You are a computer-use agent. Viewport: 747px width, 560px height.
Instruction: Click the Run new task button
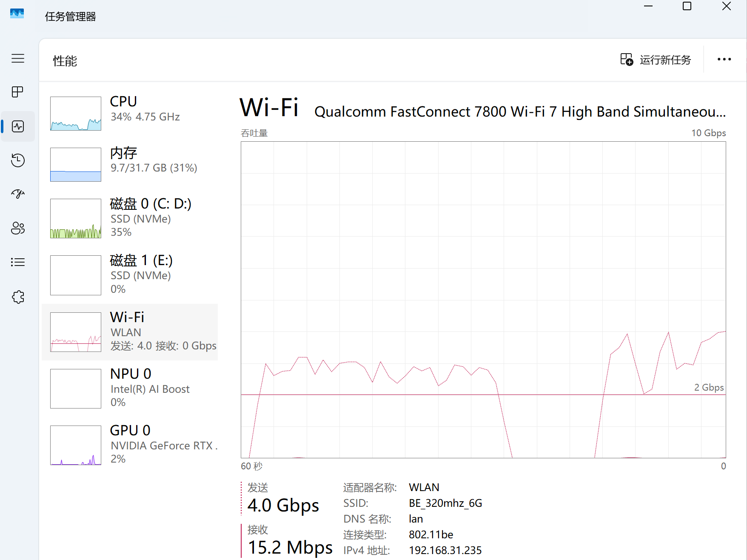(x=656, y=60)
